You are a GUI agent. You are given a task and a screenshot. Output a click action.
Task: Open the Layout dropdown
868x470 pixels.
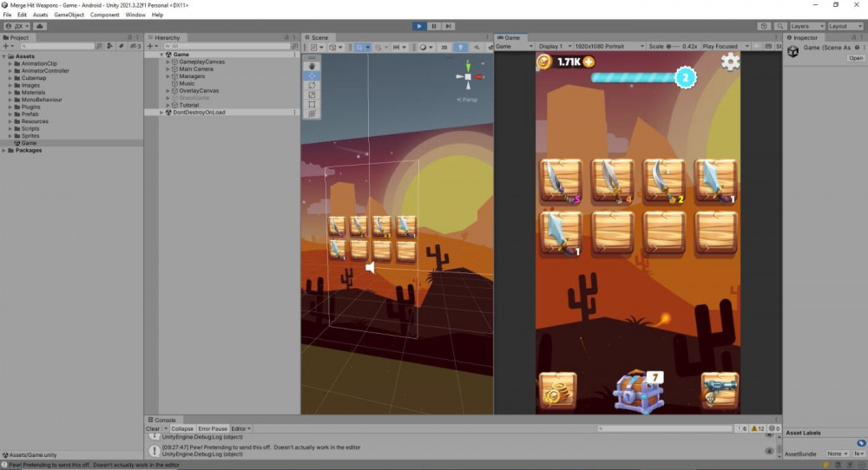click(845, 26)
